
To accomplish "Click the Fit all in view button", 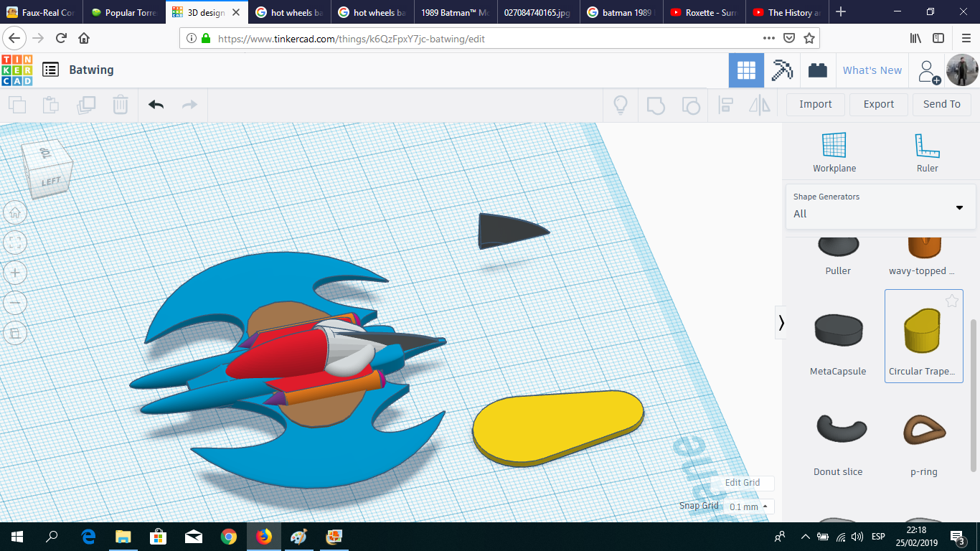I will click(x=15, y=242).
